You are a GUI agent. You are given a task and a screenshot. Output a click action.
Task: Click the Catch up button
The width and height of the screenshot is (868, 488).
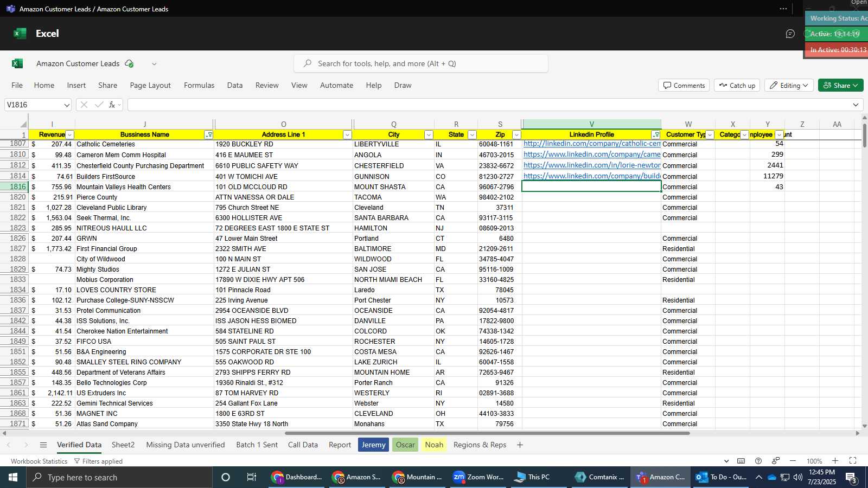[x=737, y=85]
